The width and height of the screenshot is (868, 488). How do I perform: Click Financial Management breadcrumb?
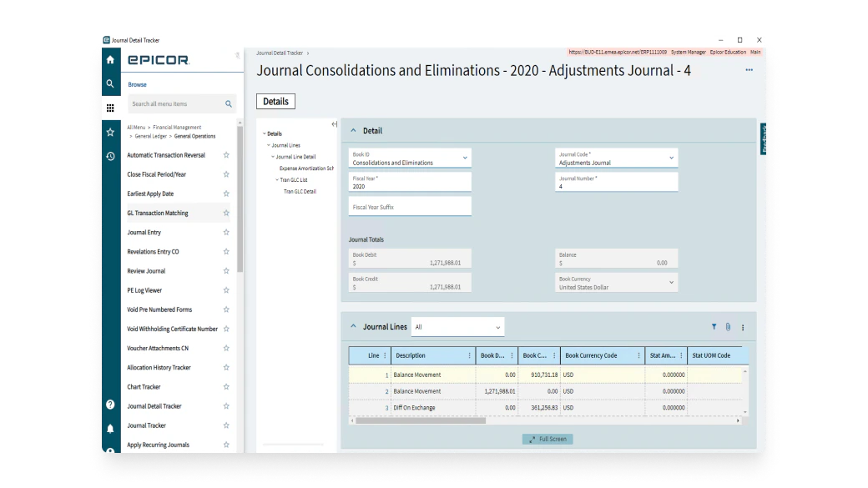(x=177, y=128)
